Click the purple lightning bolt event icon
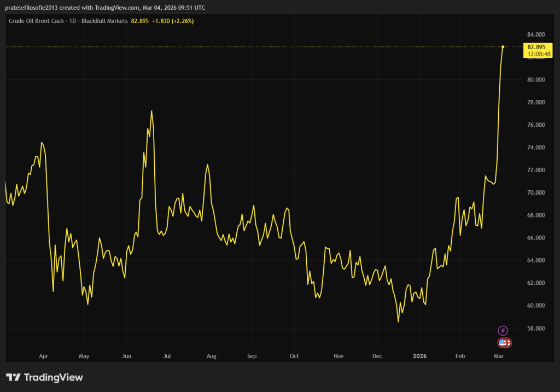The width and height of the screenshot is (560, 392). coord(503,330)
